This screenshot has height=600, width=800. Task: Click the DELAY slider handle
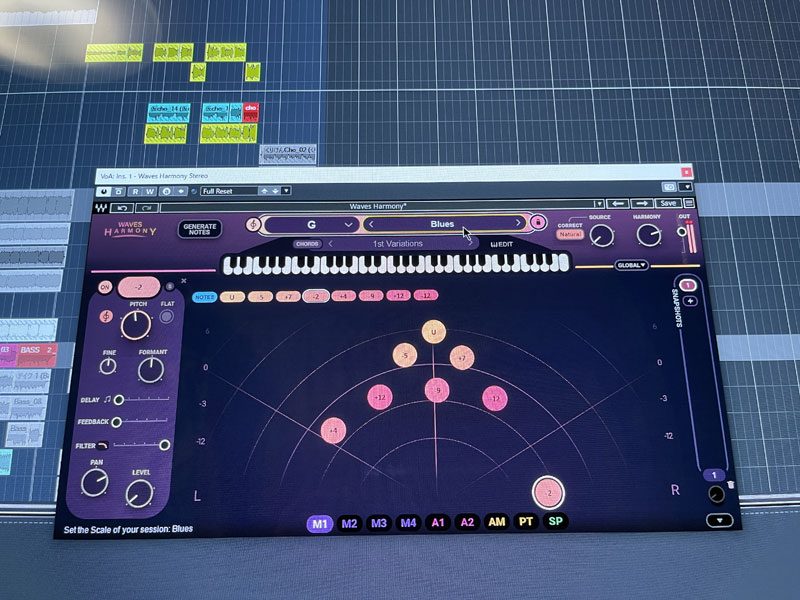tap(118, 399)
